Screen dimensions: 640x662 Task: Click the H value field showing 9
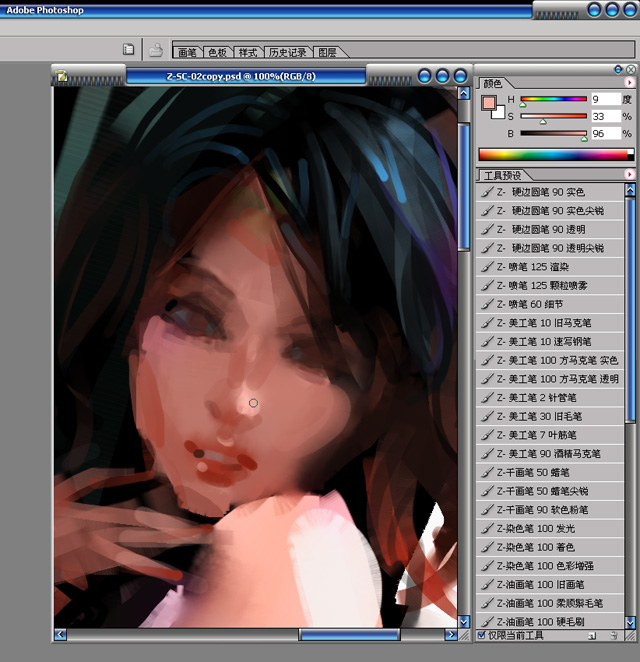coord(605,99)
